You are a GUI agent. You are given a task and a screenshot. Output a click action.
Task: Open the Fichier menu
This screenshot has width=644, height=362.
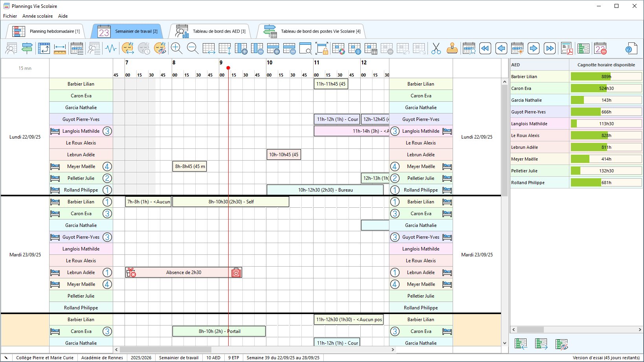(x=10, y=16)
